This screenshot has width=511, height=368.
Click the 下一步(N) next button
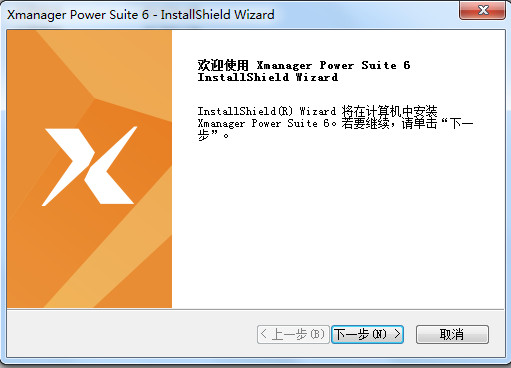[367, 334]
